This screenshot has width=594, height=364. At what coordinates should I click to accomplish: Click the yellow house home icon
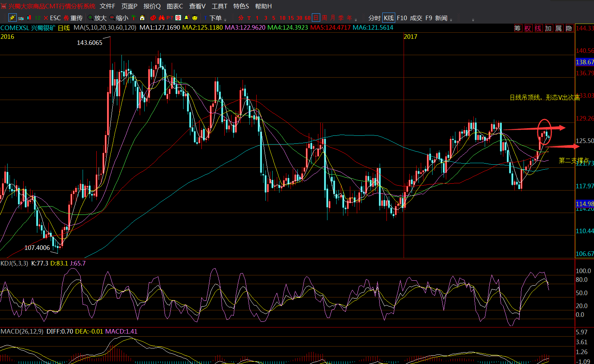click(142, 18)
